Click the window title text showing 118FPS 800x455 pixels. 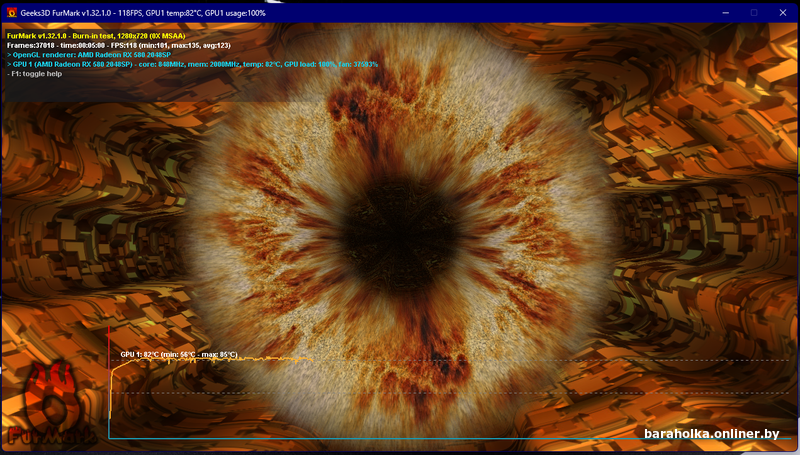pos(143,13)
